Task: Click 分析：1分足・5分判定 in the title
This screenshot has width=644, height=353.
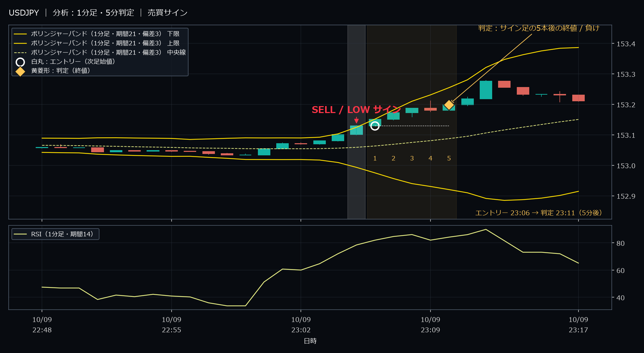Action: tap(94, 13)
